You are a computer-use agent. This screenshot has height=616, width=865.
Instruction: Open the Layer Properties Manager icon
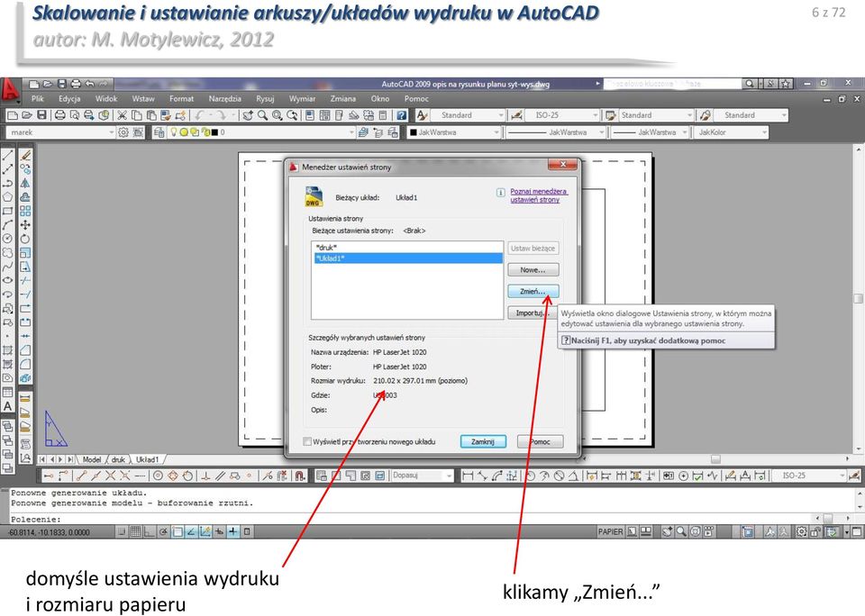(x=159, y=132)
